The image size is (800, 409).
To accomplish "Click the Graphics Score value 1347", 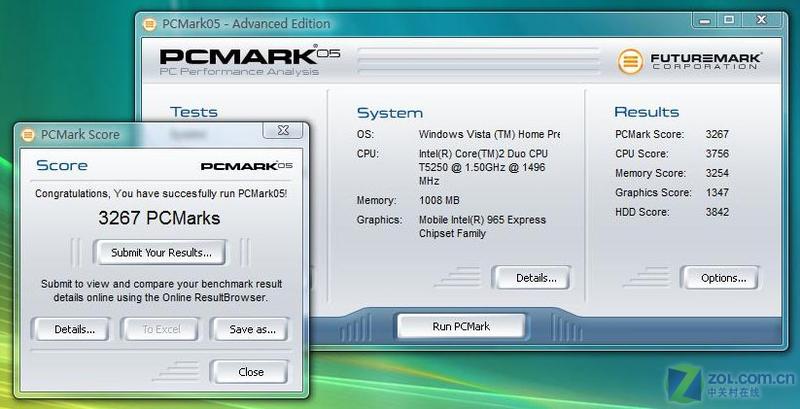I will point(717,193).
